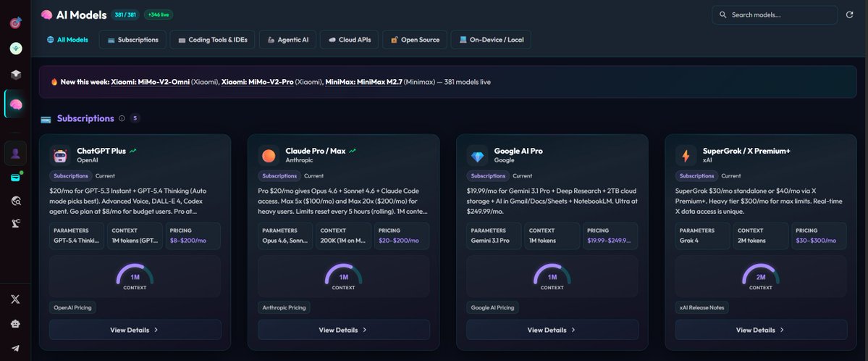868x361 pixels.
Task: Click the 1M context gauge on ChatGPT Plus
Action: tap(135, 277)
